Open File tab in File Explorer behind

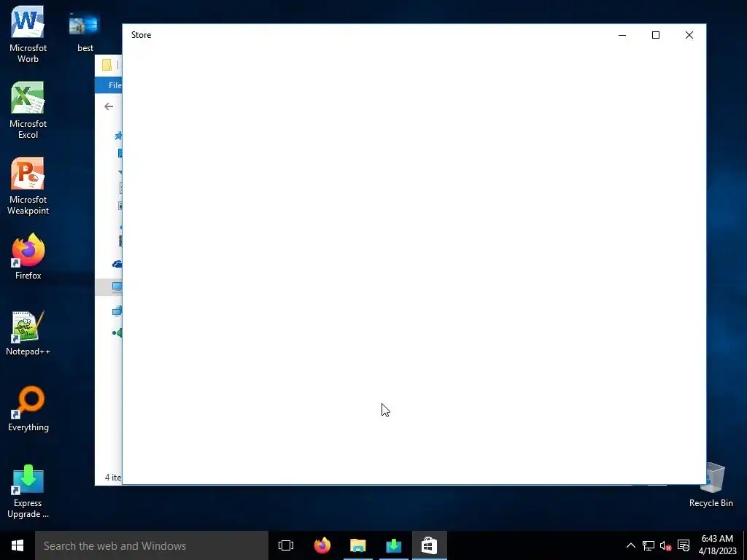click(109, 85)
